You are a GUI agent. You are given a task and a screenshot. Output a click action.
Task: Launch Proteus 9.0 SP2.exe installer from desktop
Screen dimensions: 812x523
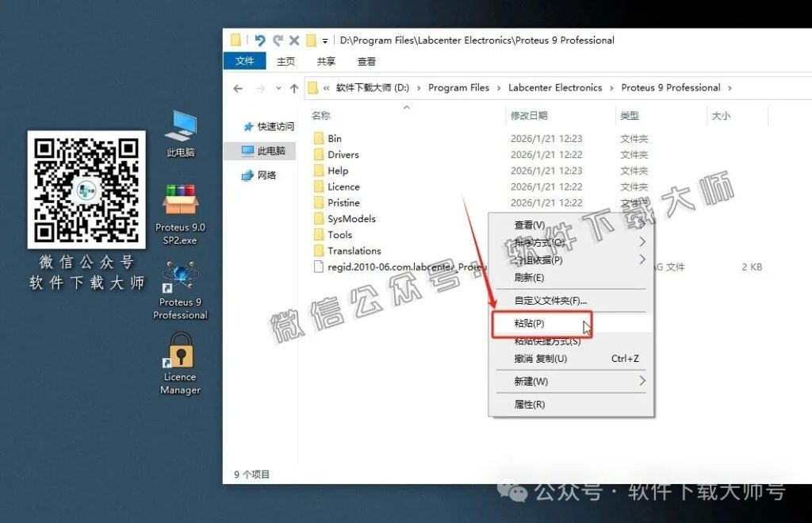tap(181, 213)
